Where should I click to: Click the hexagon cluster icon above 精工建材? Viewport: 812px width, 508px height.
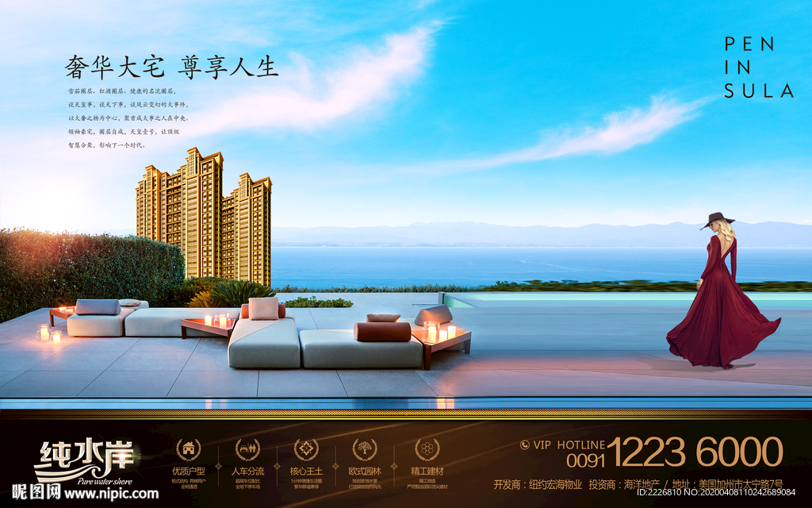[x=427, y=449]
